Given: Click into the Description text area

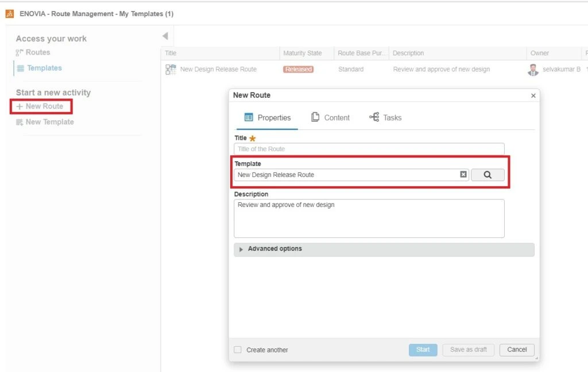Looking at the screenshot, I should (369, 218).
